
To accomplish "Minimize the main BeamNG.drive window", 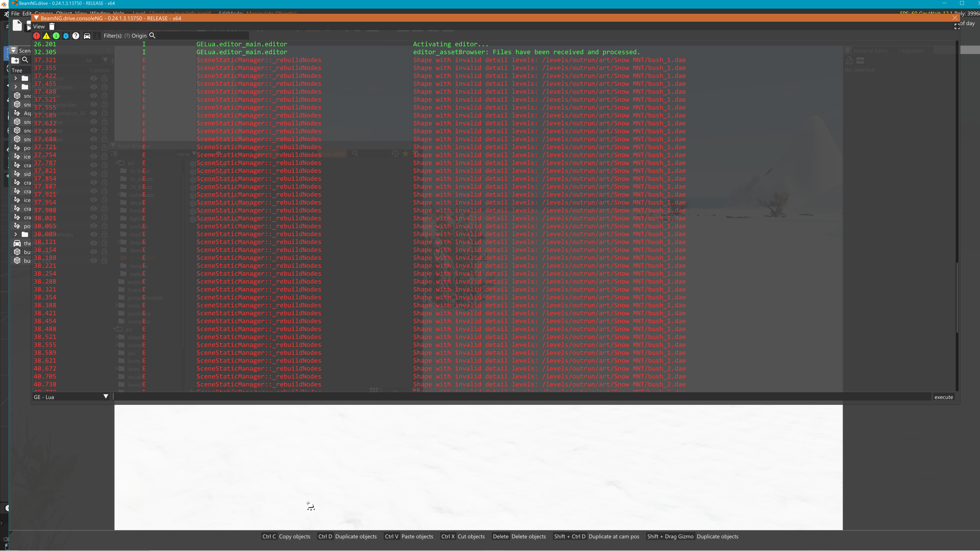I will [x=944, y=3].
